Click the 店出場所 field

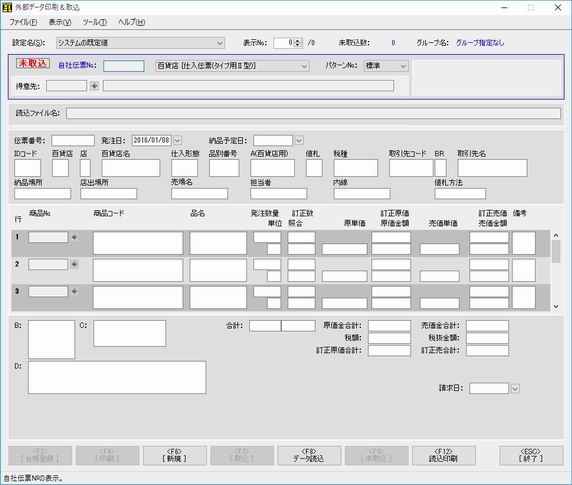coord(108,194)
